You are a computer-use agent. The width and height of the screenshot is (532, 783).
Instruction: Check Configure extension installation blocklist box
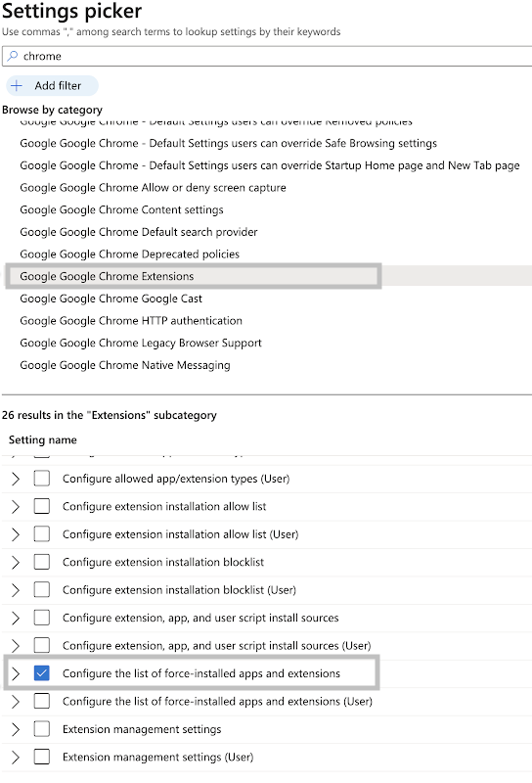coord(42,562)
